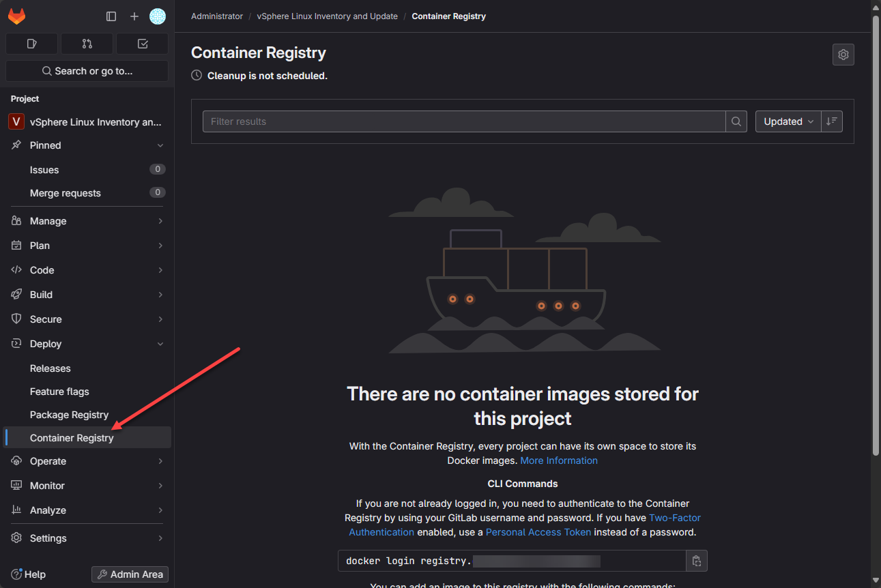
Task: Open container registry settings gear button
Action: tap(843, 55)
